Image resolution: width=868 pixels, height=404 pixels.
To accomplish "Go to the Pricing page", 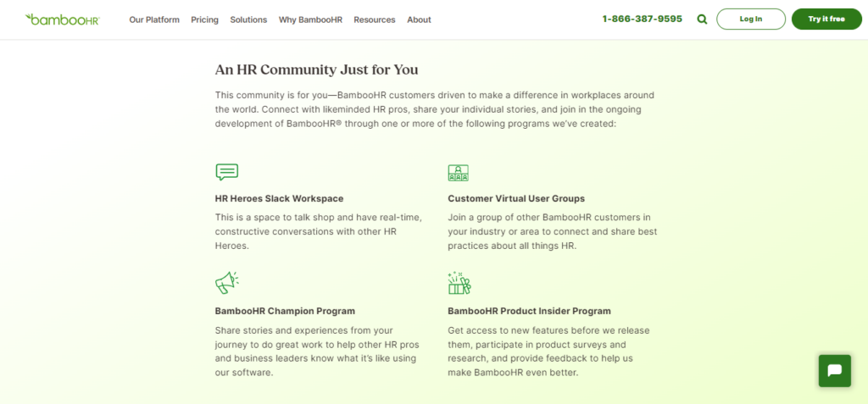I will pyautogui.click(x=205, y=20).
